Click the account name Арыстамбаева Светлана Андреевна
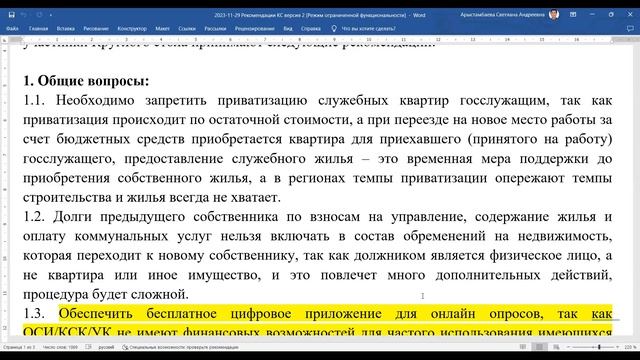640x360 pixels. [502, 15]
